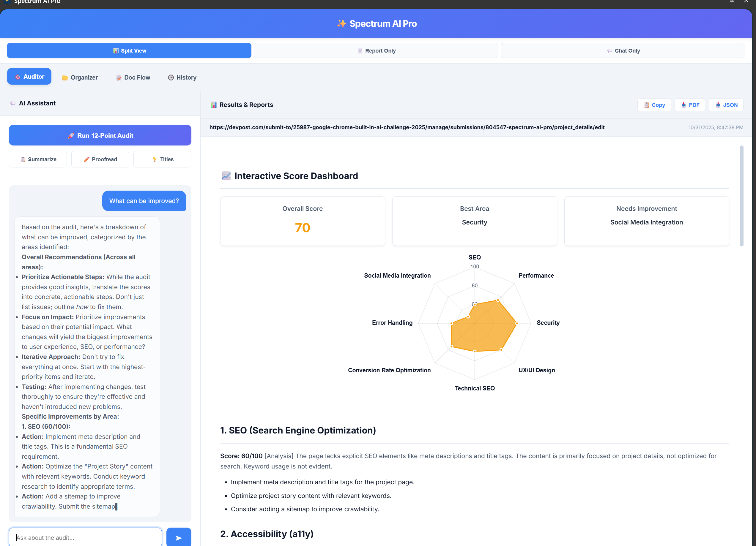Image resolution: width=756 pixels, height=546 pixels.
Task: Run the 12-Point Audit
Action: [x=100, y=135]
